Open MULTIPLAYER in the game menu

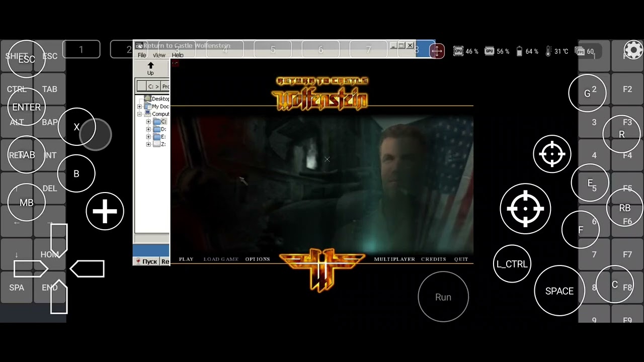[394, 259]
